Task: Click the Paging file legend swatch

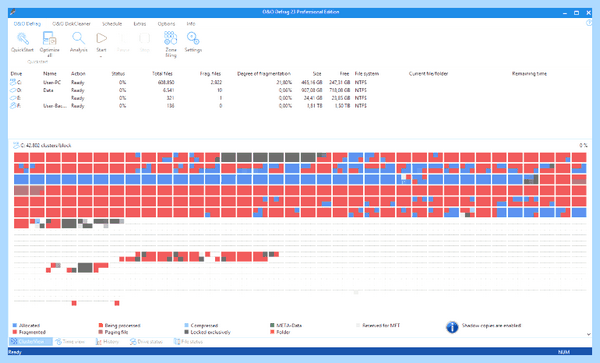Action: (101, 332)
